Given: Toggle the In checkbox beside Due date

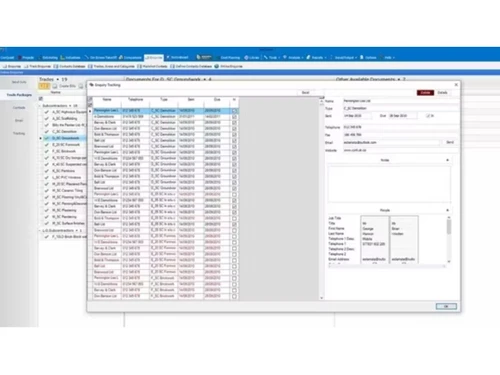Looking at the screenshot, I should (x=428, y=116).
